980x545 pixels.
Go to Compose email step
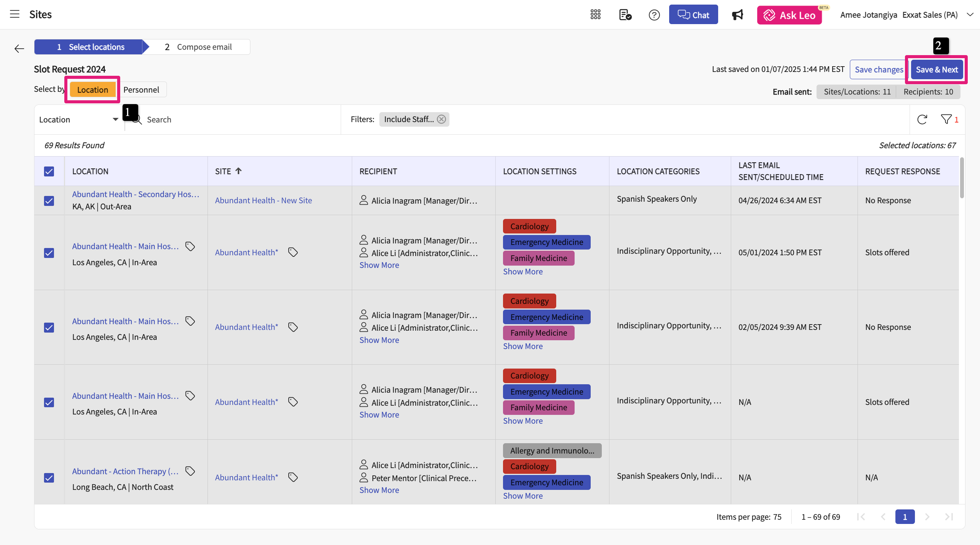coord(198,47)
